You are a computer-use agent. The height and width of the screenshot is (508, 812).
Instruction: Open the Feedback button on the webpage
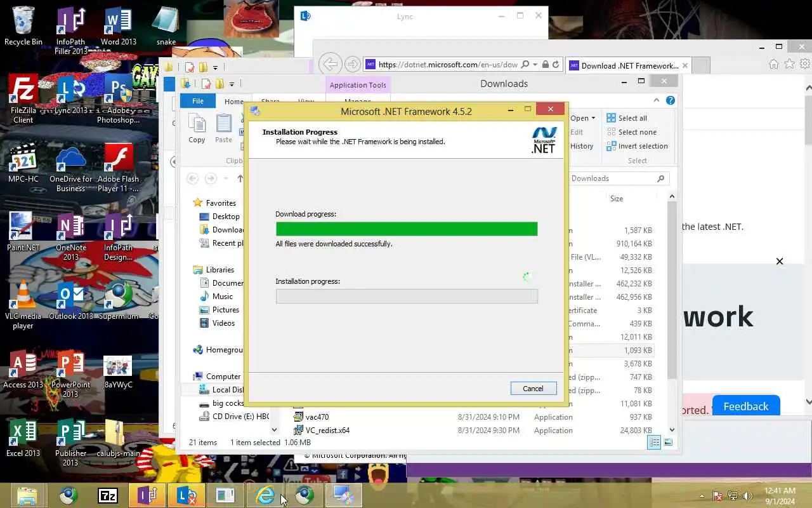pyautogui.click(x=746, y=406)
